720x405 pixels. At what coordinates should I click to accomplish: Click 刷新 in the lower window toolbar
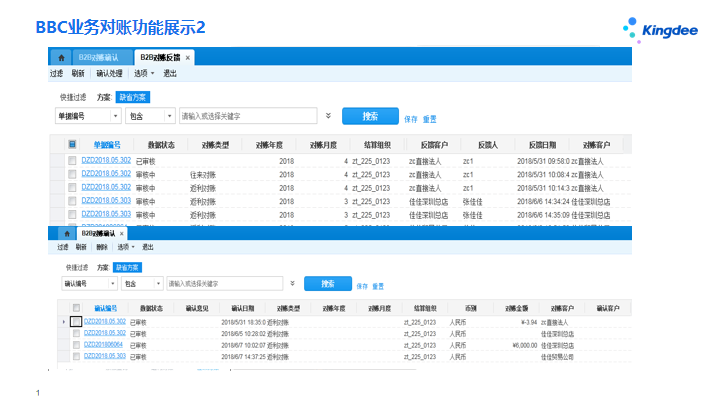tap(81, 247)
